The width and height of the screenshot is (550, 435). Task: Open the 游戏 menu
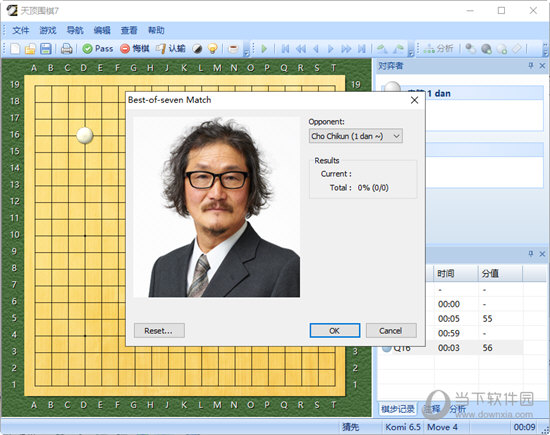pos(48,30)
